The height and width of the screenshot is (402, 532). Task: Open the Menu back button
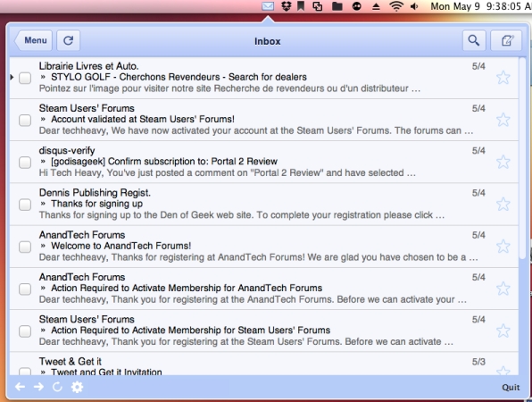[x=33, y=41]
